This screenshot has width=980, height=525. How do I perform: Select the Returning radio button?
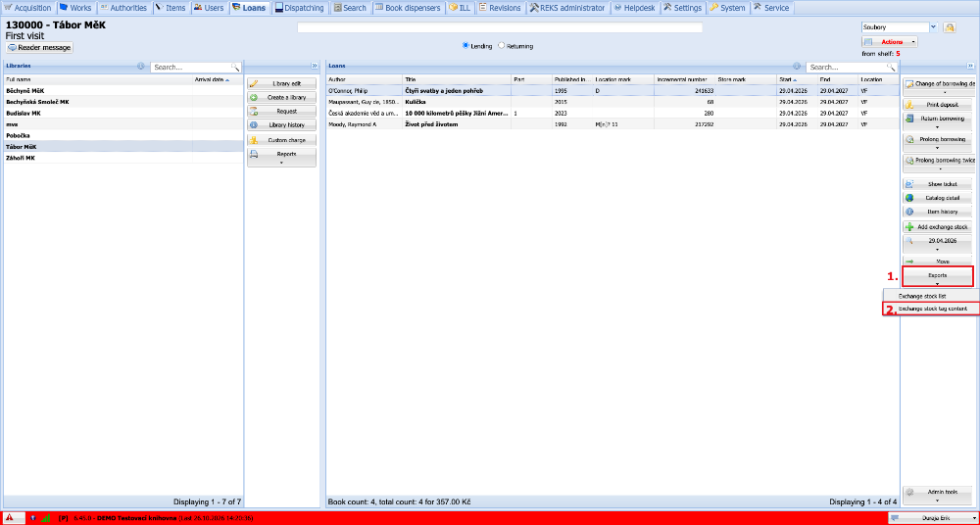(x=501, y=46)
